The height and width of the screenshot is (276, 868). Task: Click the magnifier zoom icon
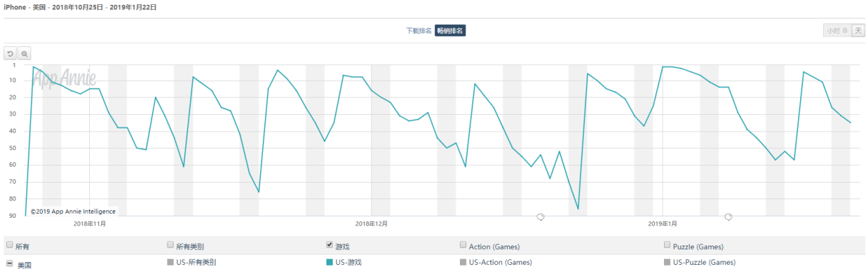24,53
